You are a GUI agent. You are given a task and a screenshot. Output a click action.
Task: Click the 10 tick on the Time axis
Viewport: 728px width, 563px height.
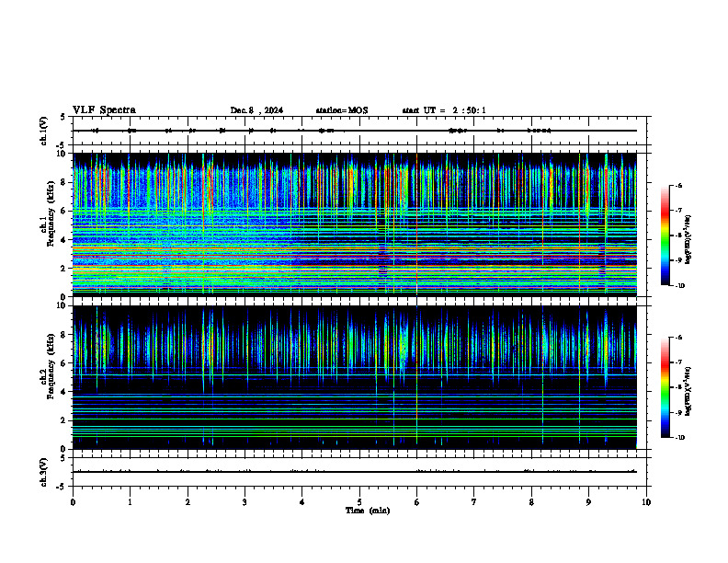click(646, 502)
